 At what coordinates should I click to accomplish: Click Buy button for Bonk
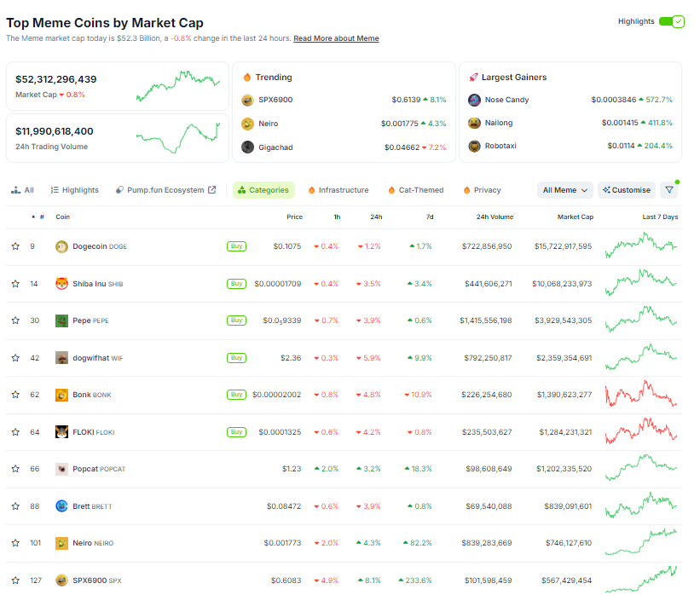click(x=236, y=395)
